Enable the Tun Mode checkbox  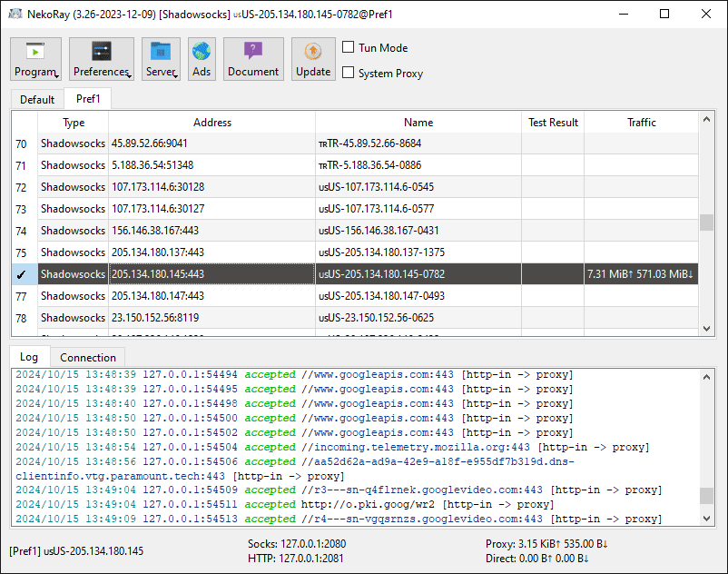[349, 47]
